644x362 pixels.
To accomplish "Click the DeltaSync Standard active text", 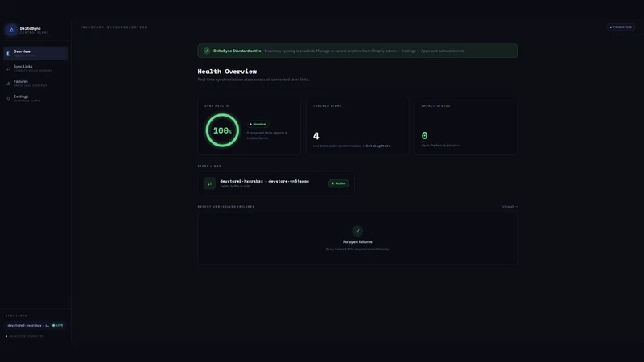I will (237, 51).
